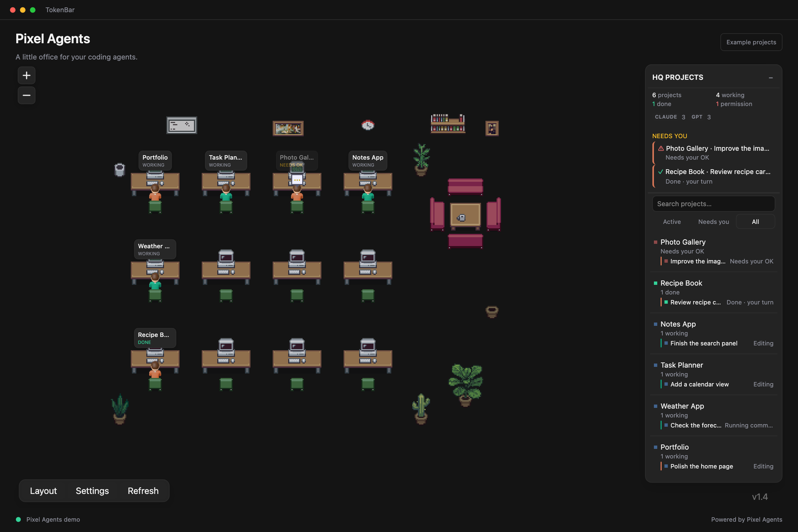Select the 'Review recipe c...' task row
This screenshot has height=532, width=798.
[717, 302]
